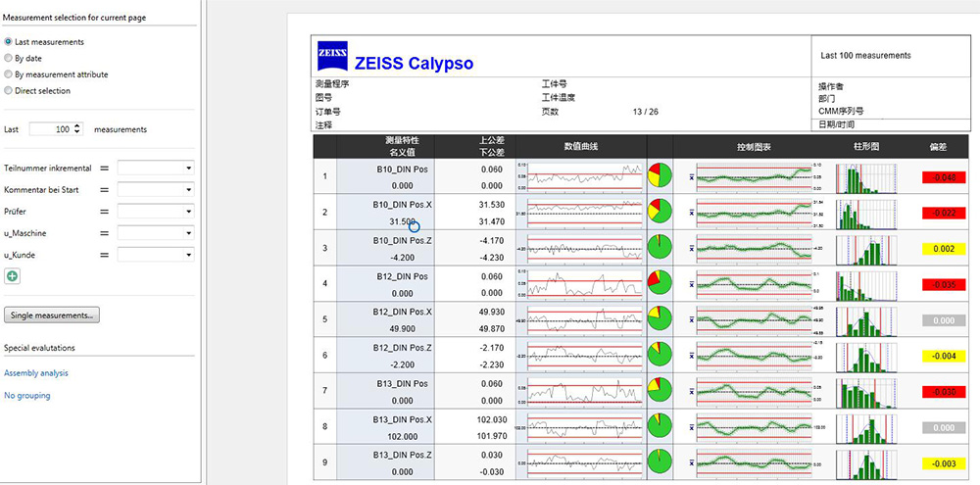Click the 数值曲线 column header
The height and width of the screenshot is (485, 980).
point(580,146)
